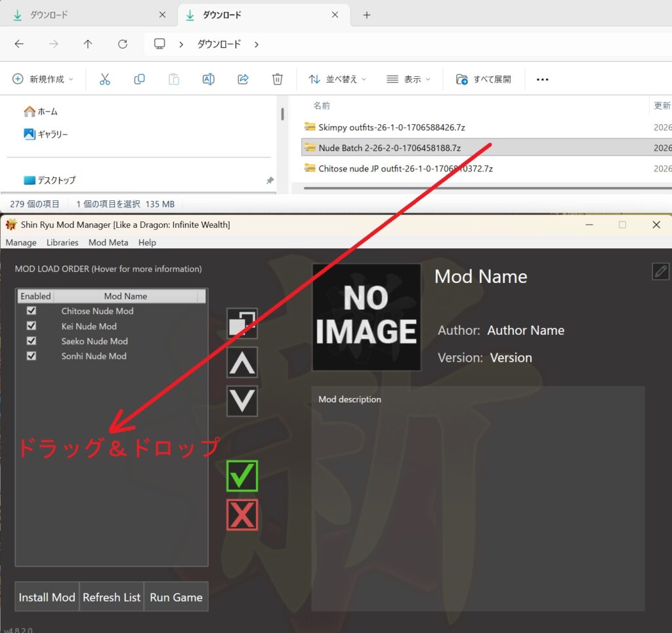672x633 pixels.
Task: Open the Mod Meta menu
Action: 108,242
